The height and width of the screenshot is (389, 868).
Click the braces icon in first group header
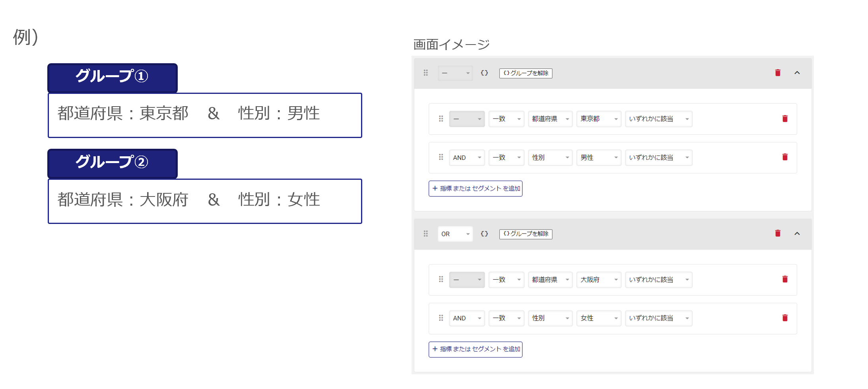[x=484, y=73]
